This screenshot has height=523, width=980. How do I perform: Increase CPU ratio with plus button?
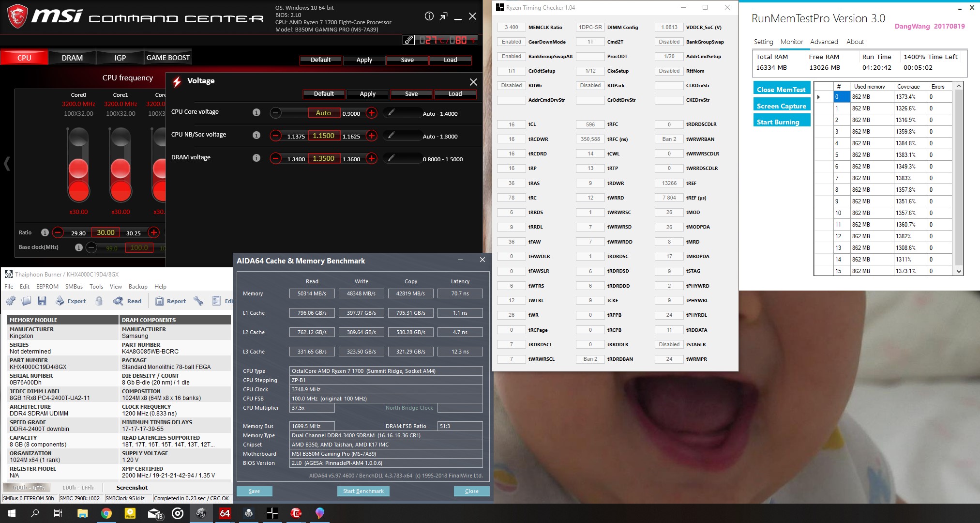click(x=154, y=232)
